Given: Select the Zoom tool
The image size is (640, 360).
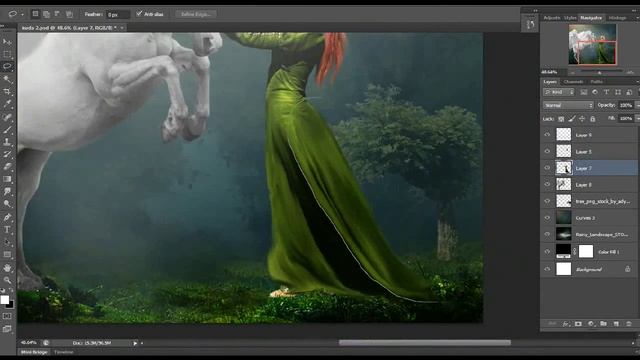Looking at the screenshot, I should click(x=7, y=280).
